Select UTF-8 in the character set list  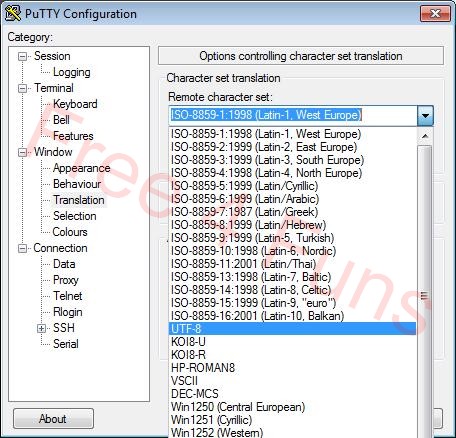tap(293, 329)
